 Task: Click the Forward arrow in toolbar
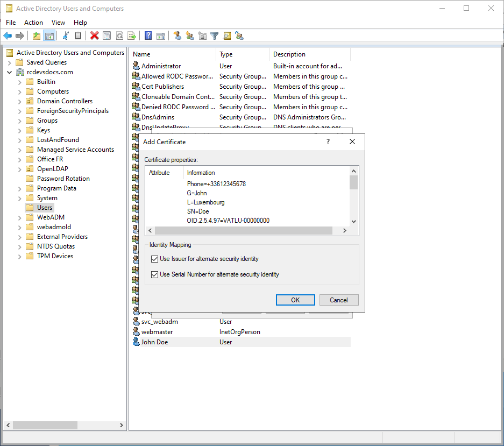[x=20, y=36]
